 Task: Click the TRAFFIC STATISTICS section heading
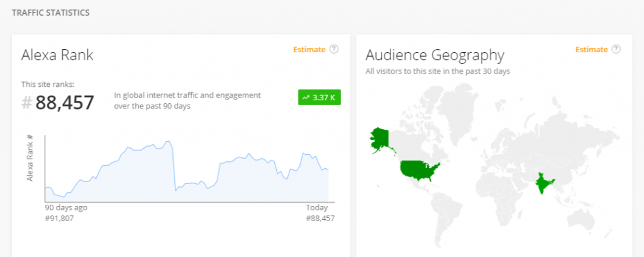click(x=50, y=12)
